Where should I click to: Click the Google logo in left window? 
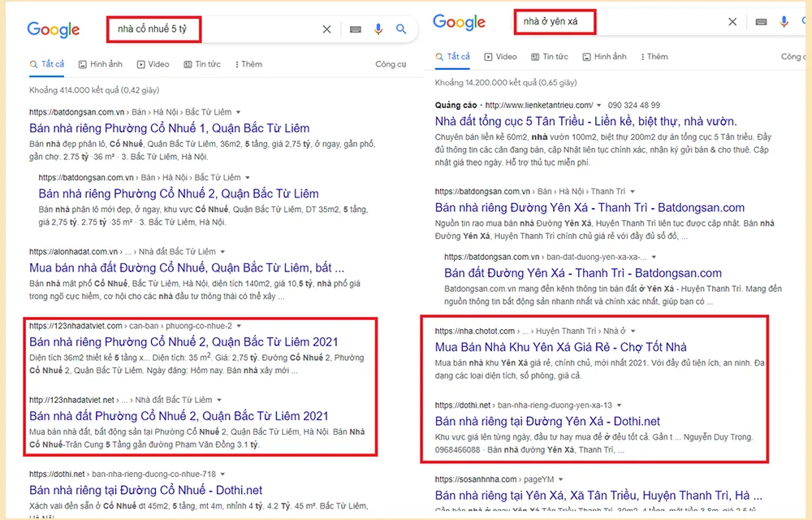pos(54,29)
